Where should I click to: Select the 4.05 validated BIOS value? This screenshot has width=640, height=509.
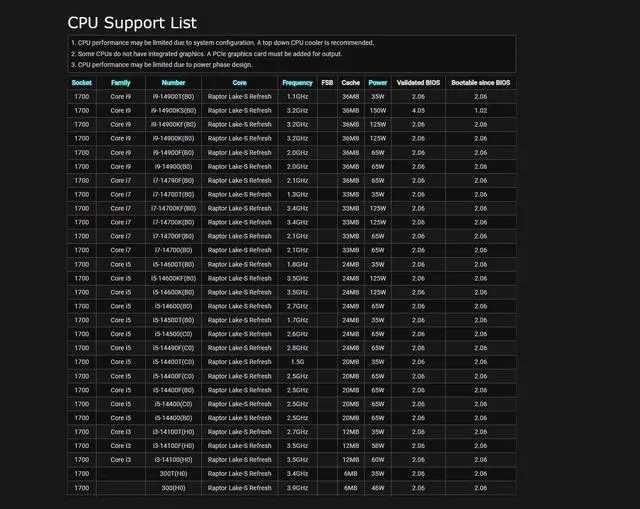tap(418, 111)
